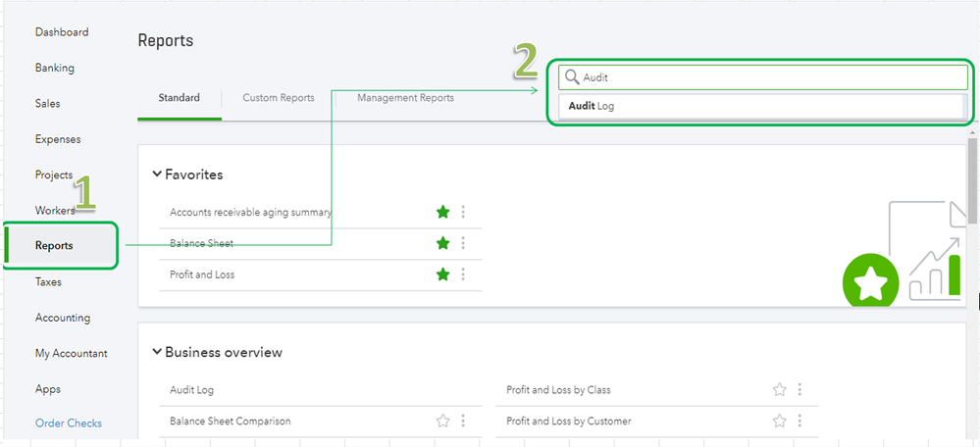Select Audit Log search suggestion
Viewport: 980px width, 447px height.
pos(592,106)
